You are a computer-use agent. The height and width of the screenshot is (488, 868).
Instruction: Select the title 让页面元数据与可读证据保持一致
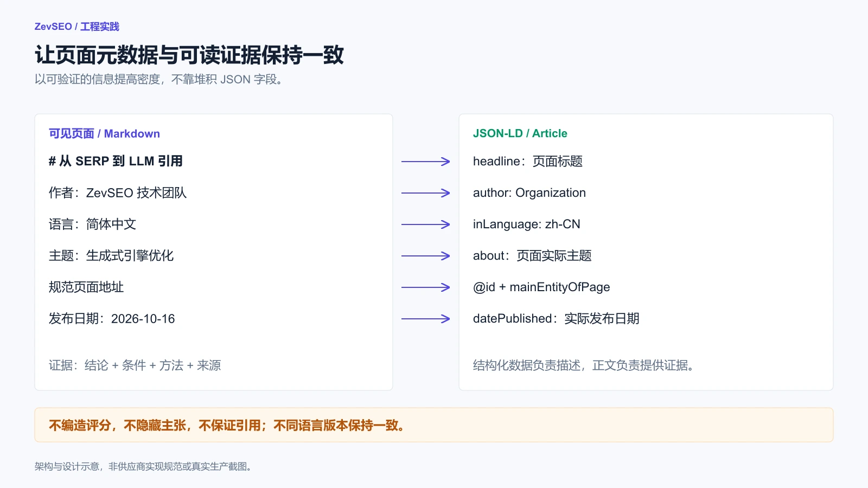pyautogui.click(x=189, y=55)
